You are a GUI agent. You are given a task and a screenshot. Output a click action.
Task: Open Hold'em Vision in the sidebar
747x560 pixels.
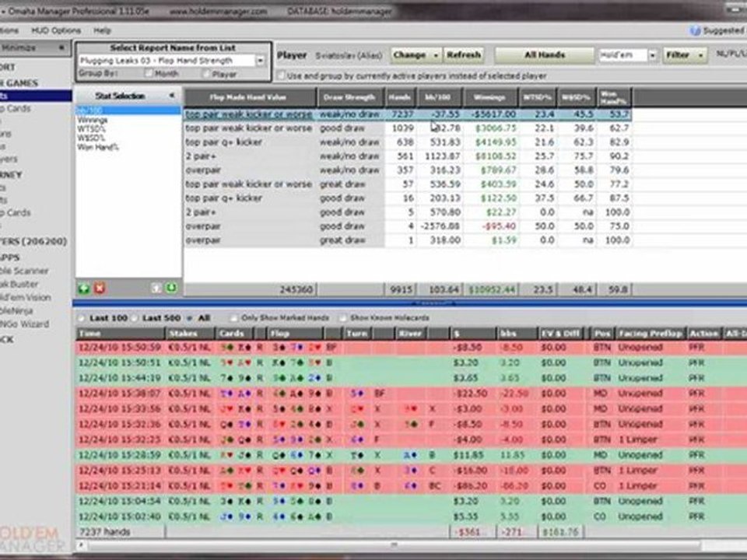pos(26,297)
